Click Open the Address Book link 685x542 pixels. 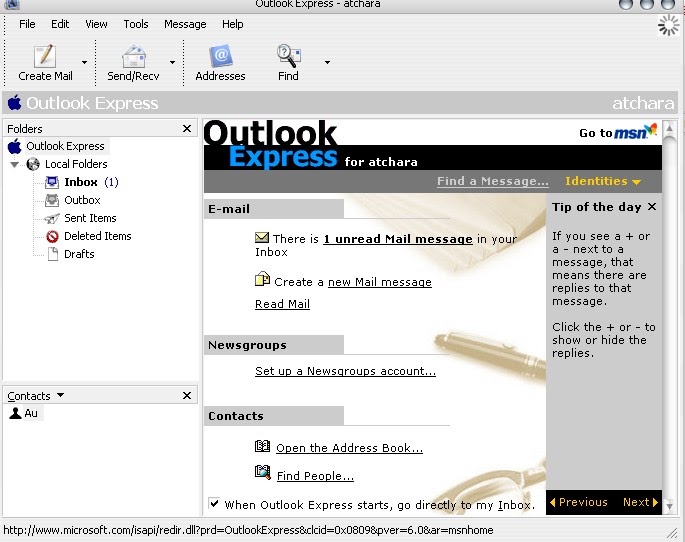pos(349,448)
